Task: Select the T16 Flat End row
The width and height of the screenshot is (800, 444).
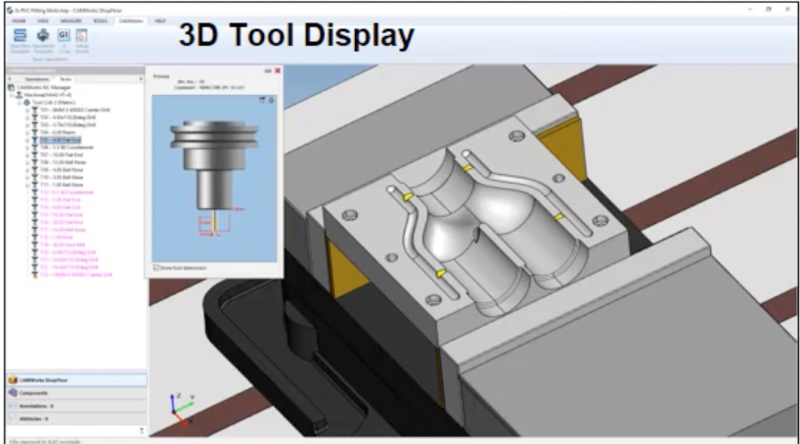Action: 61,223
